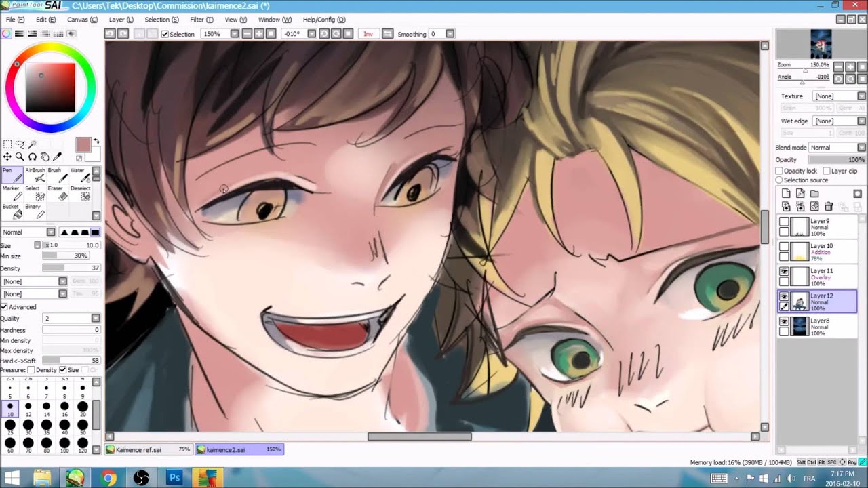
Task: Select brush size 120 preset
Action: tap(83, 446)
